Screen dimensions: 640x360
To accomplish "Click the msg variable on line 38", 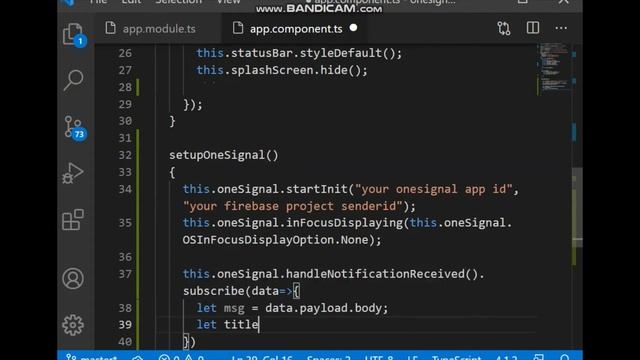I will 234,308.
